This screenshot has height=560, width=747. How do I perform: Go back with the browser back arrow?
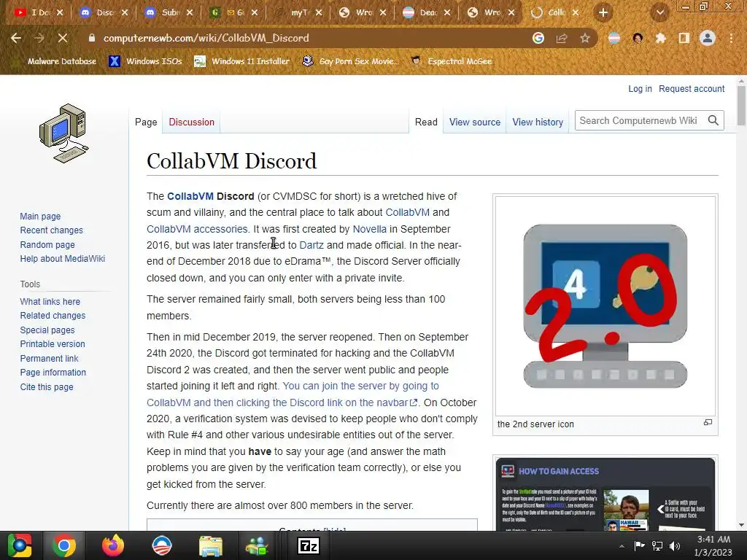[x=16, y=38]
